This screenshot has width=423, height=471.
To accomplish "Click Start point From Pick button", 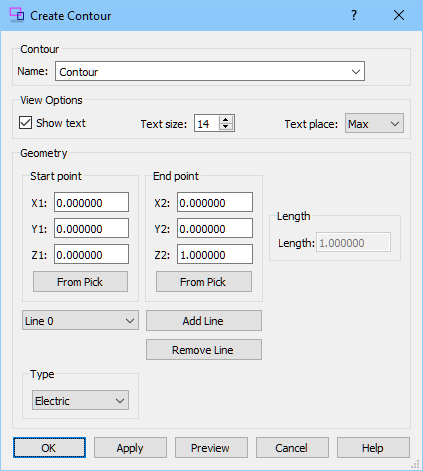I will (80, 282).
